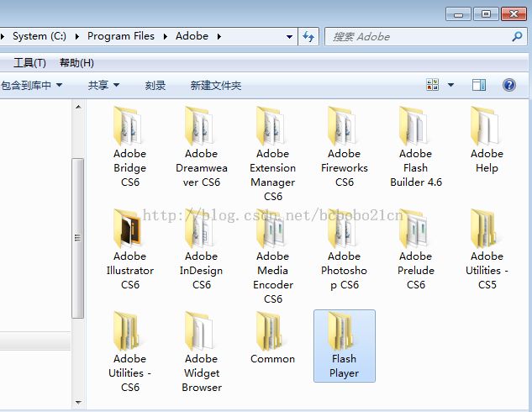Click the "Adobe Flash Builder 4.6" folder name

click(x=416, y=168)
